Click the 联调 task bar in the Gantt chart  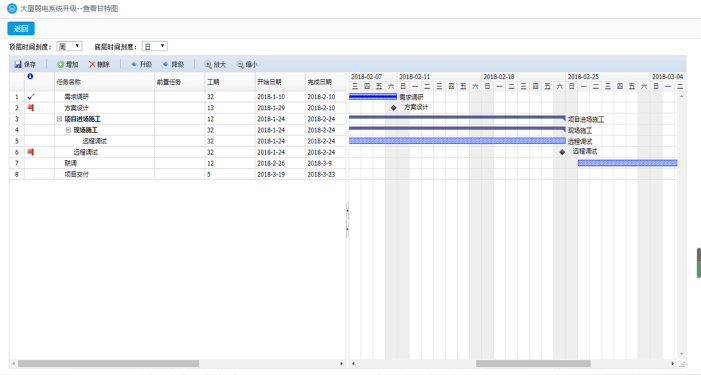(x=628, y=163)
